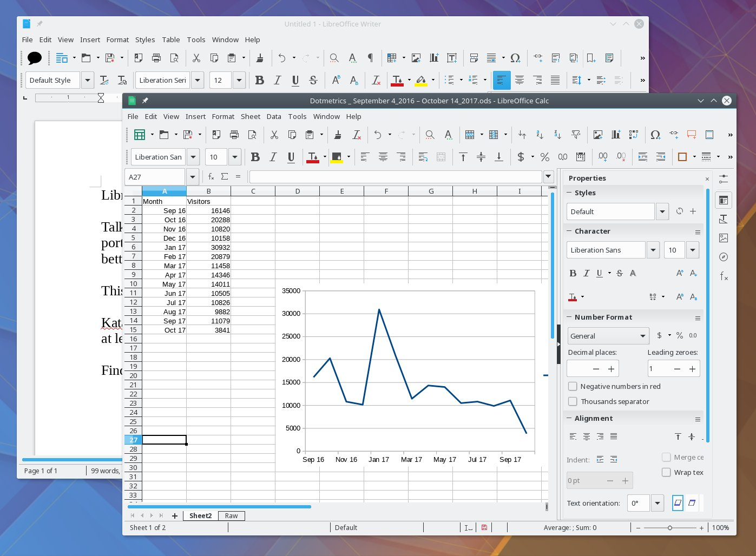
Task: Click the add new sheet plus button
Action: pyautogui.click(x=175, y=515)
